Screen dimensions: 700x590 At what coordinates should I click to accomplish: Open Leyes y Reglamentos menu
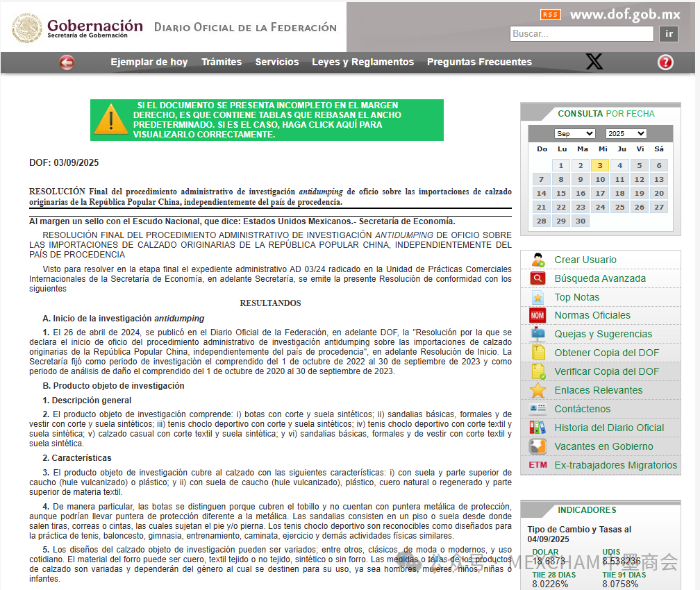pos(362,62)
